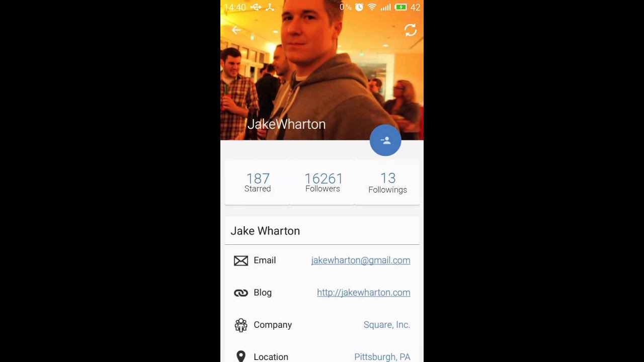Tap the back arrow icon
Viewport: 644px width, 362px height.
236,30
